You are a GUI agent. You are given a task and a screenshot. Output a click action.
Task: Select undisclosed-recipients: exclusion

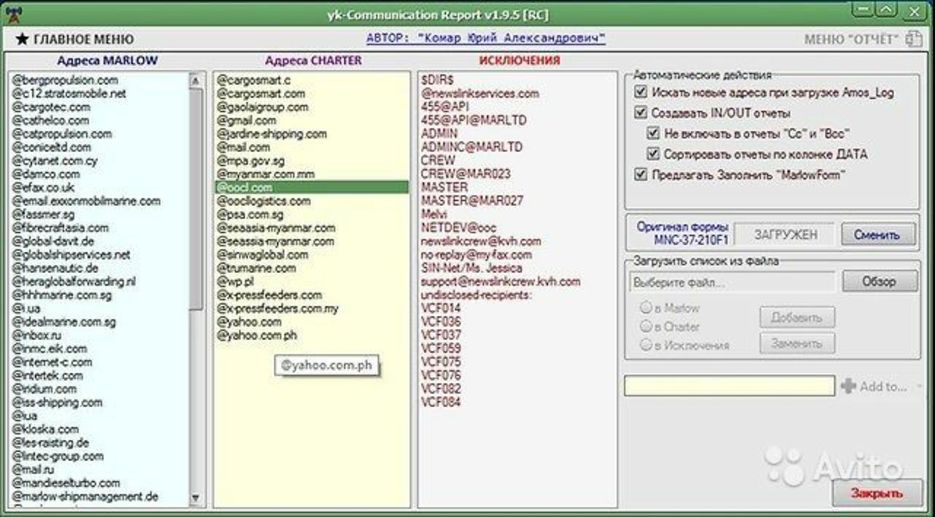pyautogui.click(x=476, y=295)
